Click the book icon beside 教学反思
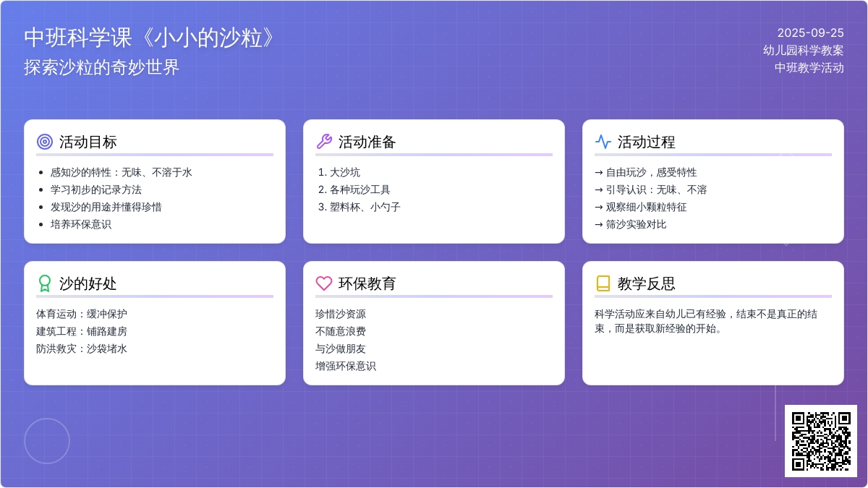868x488 pixels. [603, 283]
